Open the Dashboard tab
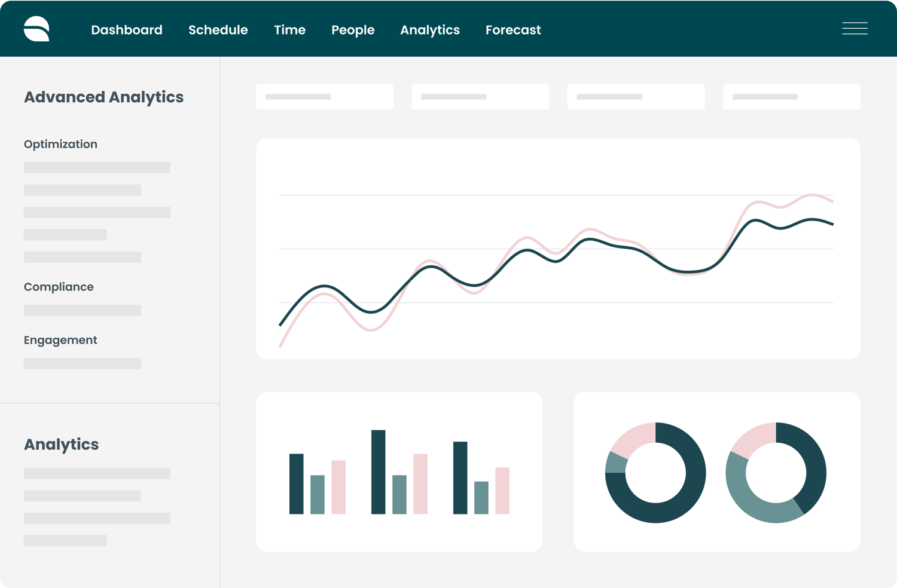The image size is (897, 588). click(x=127, y=30)
